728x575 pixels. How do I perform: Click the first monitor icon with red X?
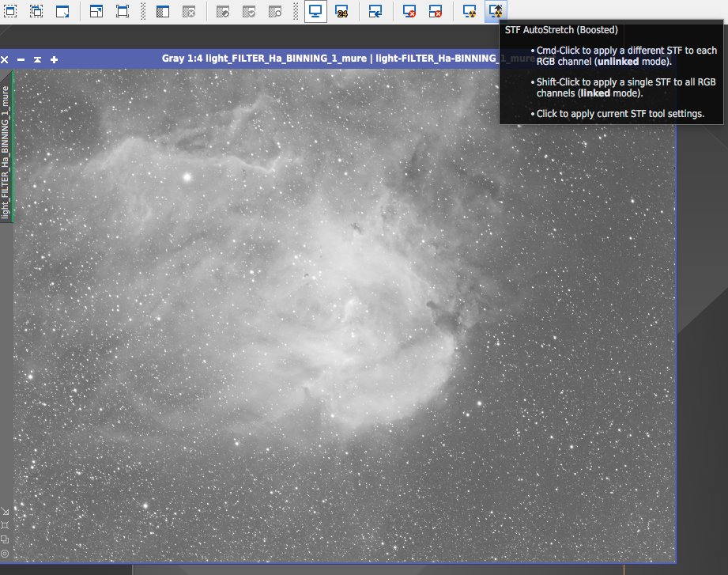pyautogui.click(x=409, y=11)
